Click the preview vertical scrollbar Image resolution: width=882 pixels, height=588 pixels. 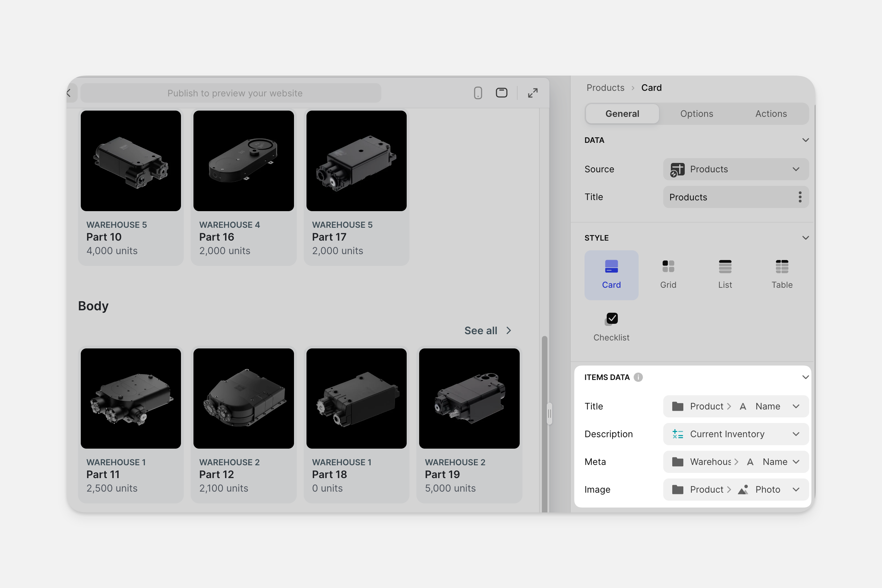[545, 424]
